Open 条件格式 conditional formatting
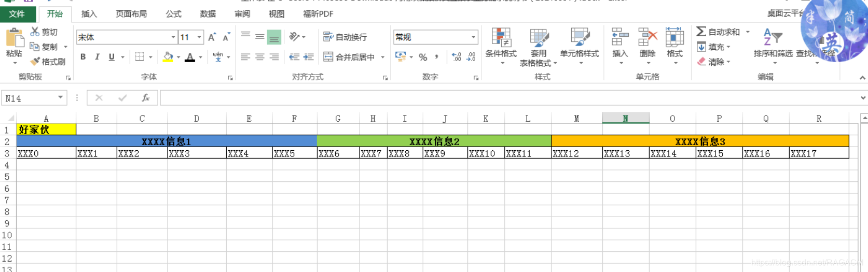 (501, 47)
